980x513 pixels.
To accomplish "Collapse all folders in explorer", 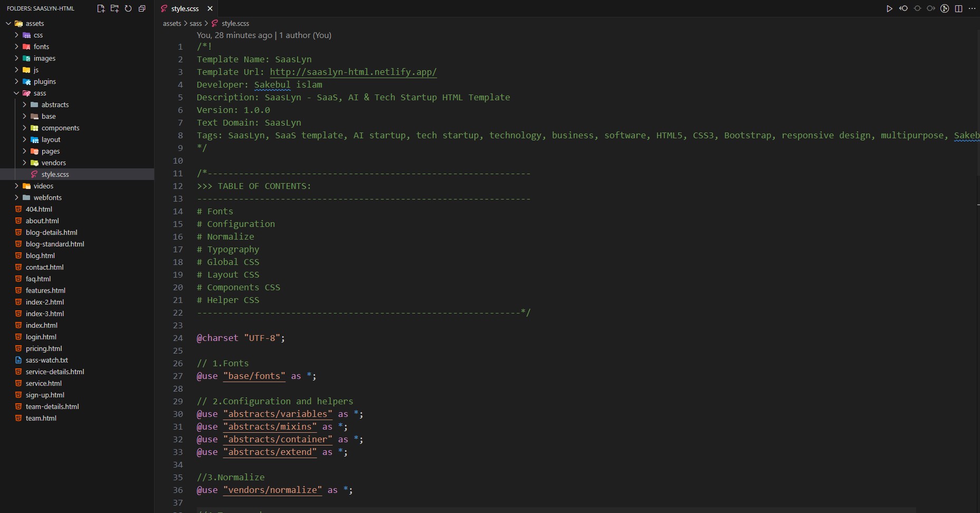I will [x=142, y=8].
